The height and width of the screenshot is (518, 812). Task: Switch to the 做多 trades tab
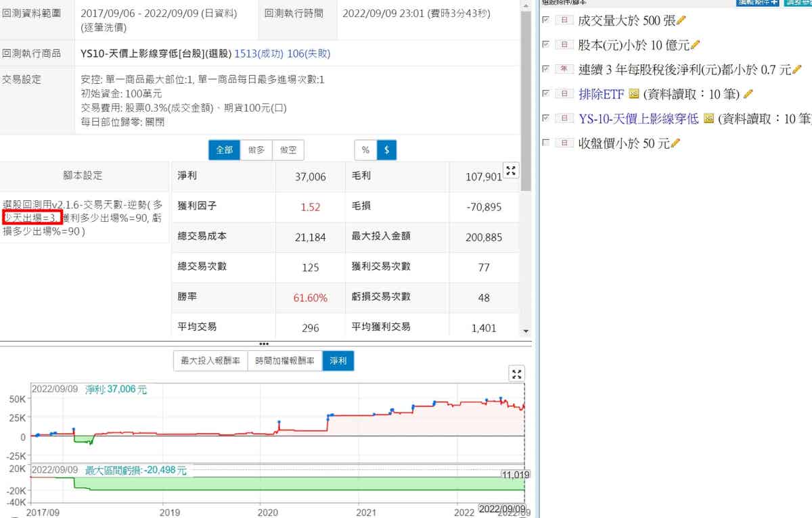(x=256, y=150)
